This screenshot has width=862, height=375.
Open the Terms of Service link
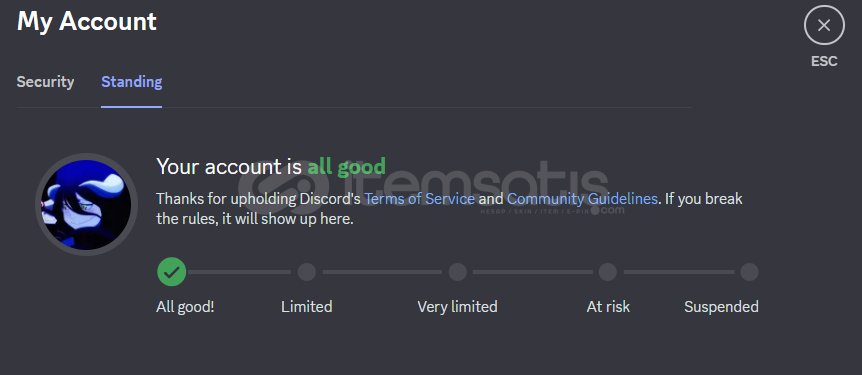tap(419, 198)
